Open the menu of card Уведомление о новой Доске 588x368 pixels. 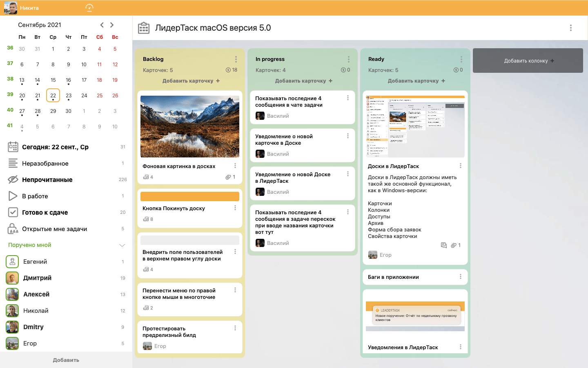348,174
